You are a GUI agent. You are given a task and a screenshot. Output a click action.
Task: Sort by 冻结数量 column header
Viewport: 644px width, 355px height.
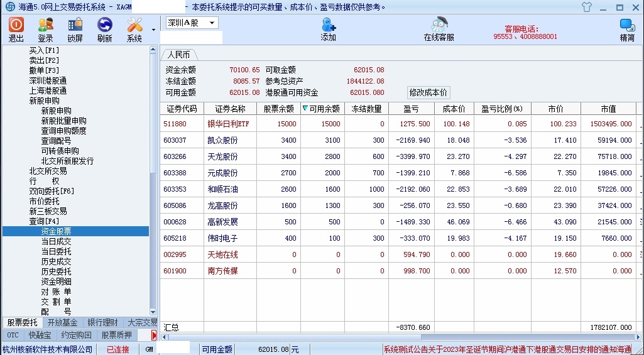(x=366, y=109)
